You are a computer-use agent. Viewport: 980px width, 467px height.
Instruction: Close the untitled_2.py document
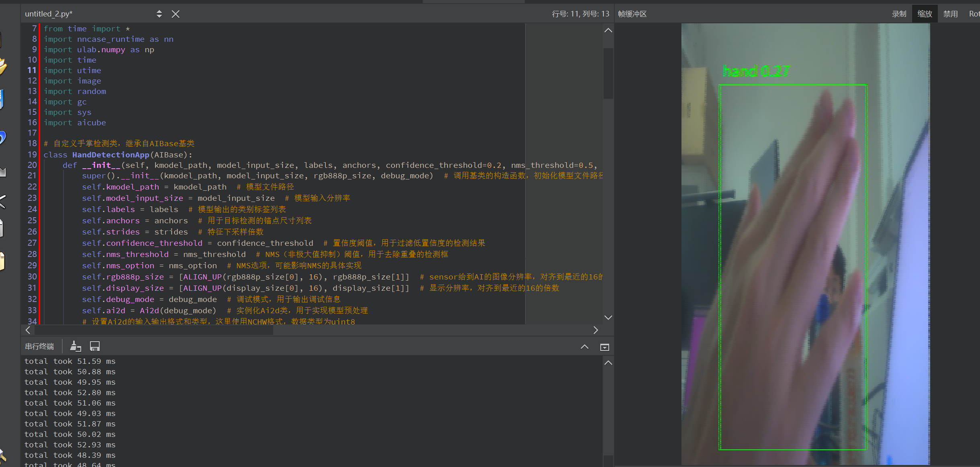click(x=176, y=14)
